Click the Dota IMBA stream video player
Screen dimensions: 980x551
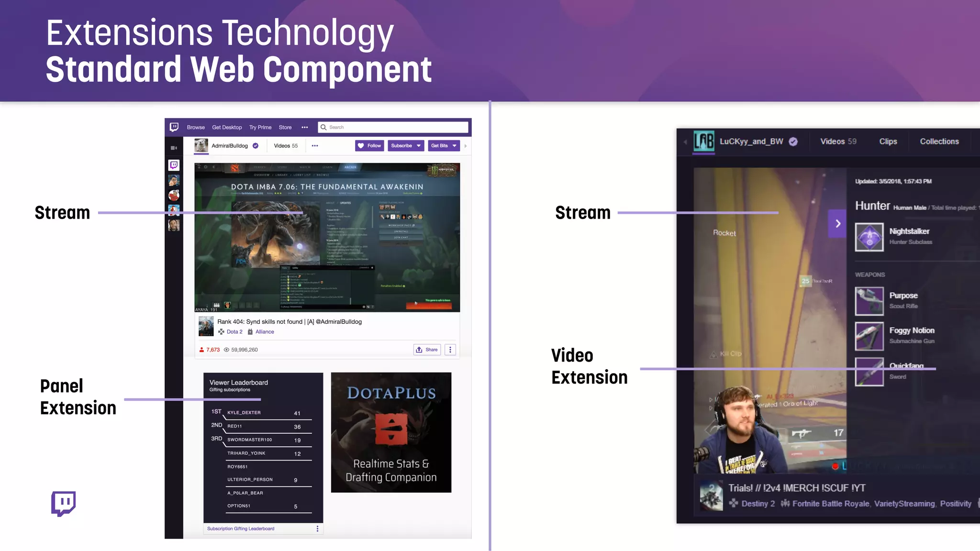[327, 238]
